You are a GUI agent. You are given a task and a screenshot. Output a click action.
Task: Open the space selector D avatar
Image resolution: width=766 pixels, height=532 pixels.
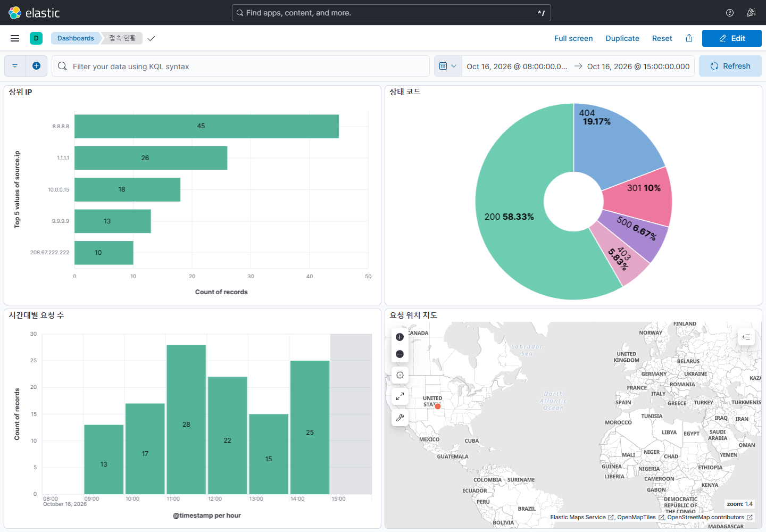click(36, 38)
